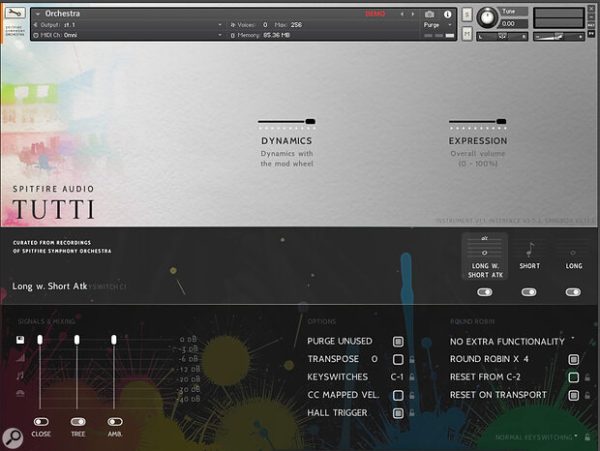Select the Short articulation note icon

pos(530,250)
